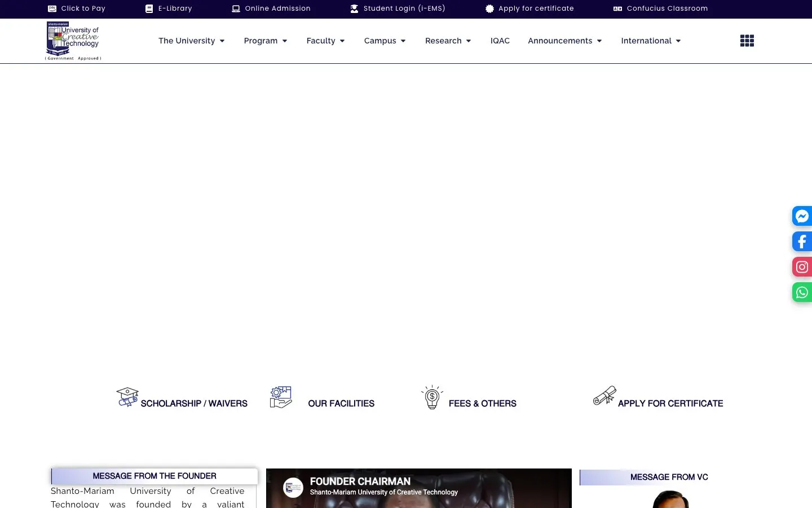Click the laptop icon beside Online Admission

tap(236, 8)
